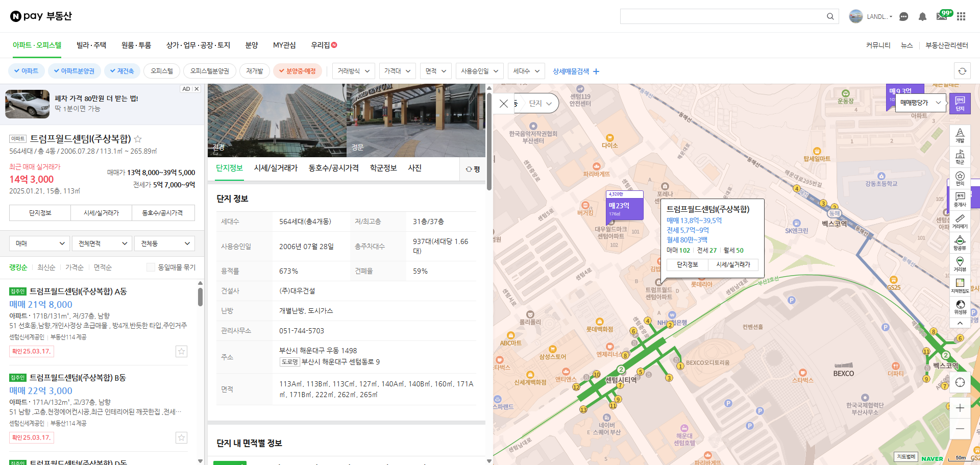
Task: Toggle the 재개발 filter chip
Action: coord(254,71)
